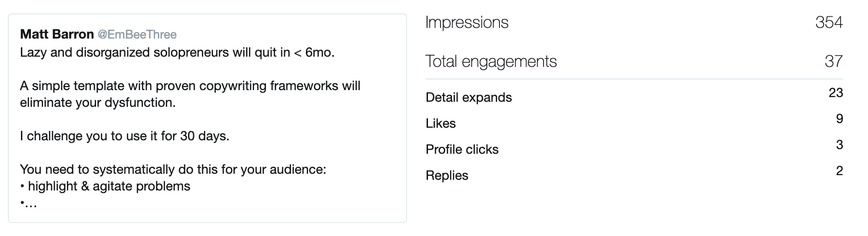The image size is (868, 236).
Task: Click the 37 total engagements number
Action: pos(834,61)
